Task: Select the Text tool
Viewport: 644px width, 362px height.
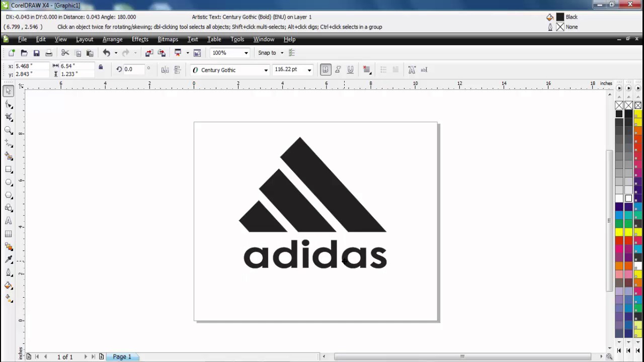Action: coord(9,221)
